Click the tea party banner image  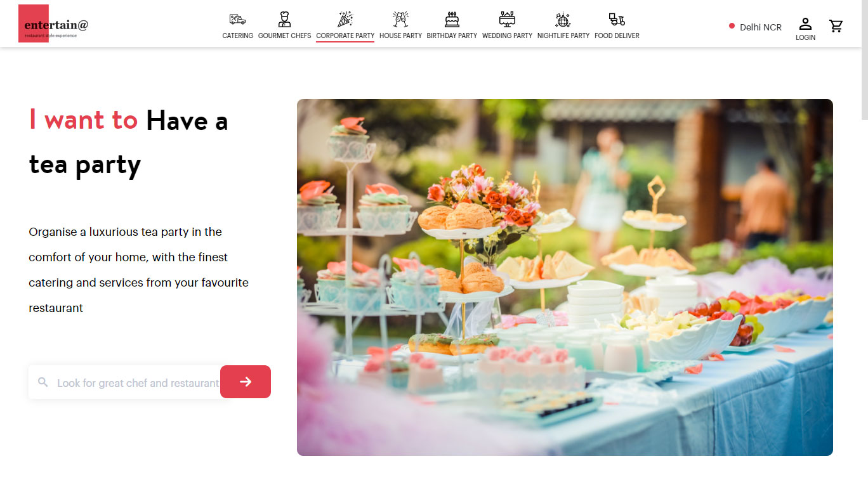(x=565, y=277)
